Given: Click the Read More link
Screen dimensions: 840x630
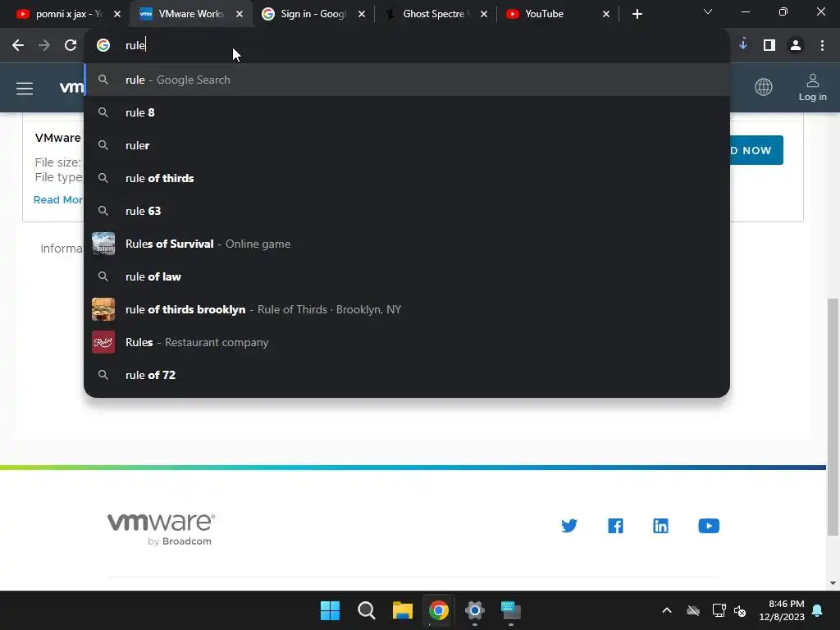Looking at the screenshot, I should (x=58, y=200).
